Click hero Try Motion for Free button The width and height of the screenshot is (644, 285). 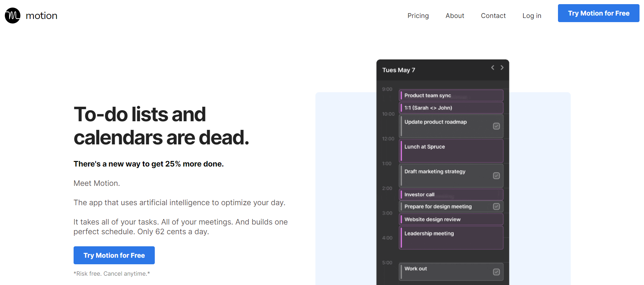[114, 255]
